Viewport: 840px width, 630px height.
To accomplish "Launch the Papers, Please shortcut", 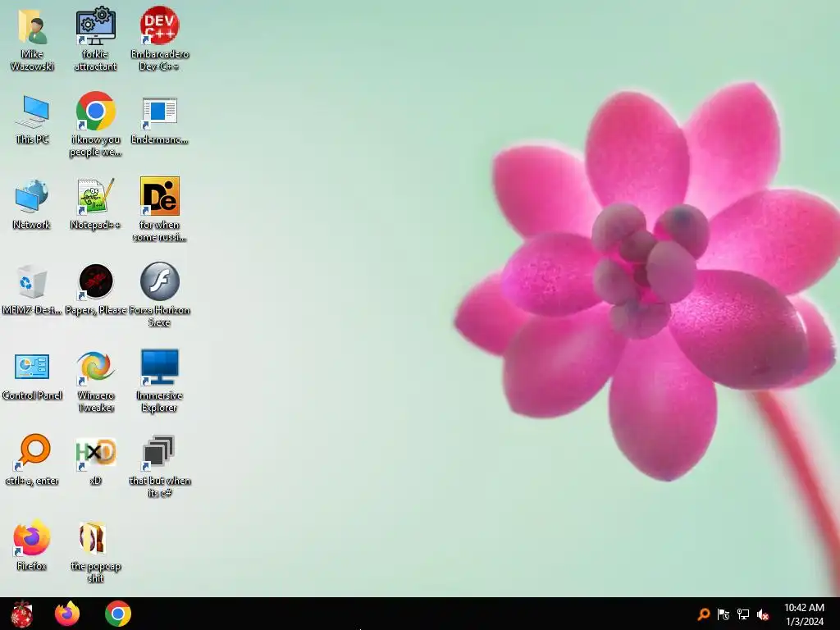I will [x=95, y=281].
